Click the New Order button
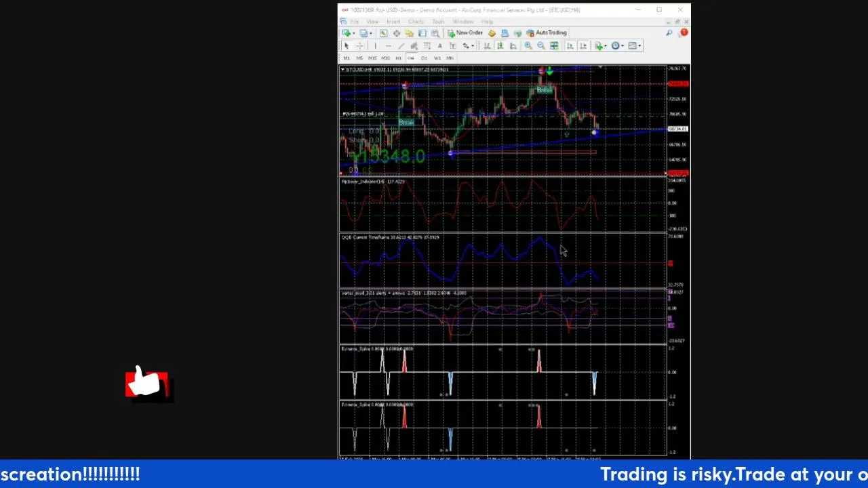Viewport: 868px width, 488px height. click(465, 33)
